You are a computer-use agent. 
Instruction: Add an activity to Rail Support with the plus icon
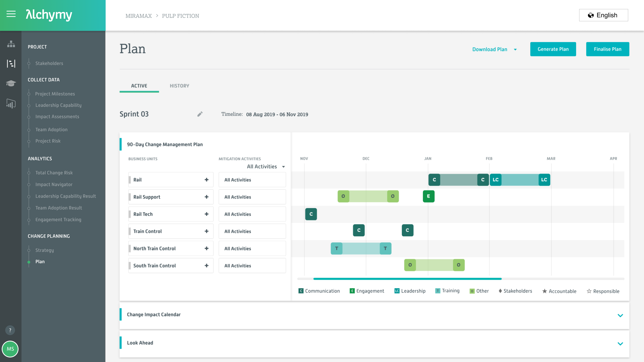tap(206, 197)
